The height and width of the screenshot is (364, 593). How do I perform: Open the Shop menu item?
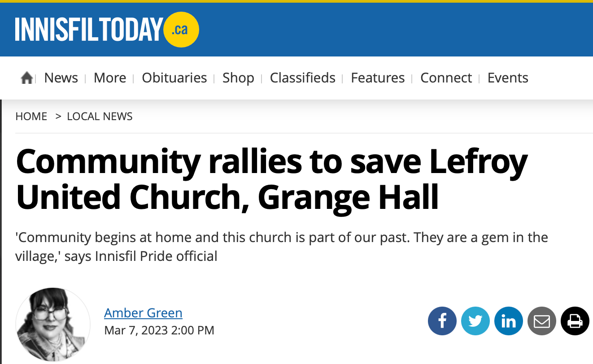pyautogui.click(x=238, y=78)
